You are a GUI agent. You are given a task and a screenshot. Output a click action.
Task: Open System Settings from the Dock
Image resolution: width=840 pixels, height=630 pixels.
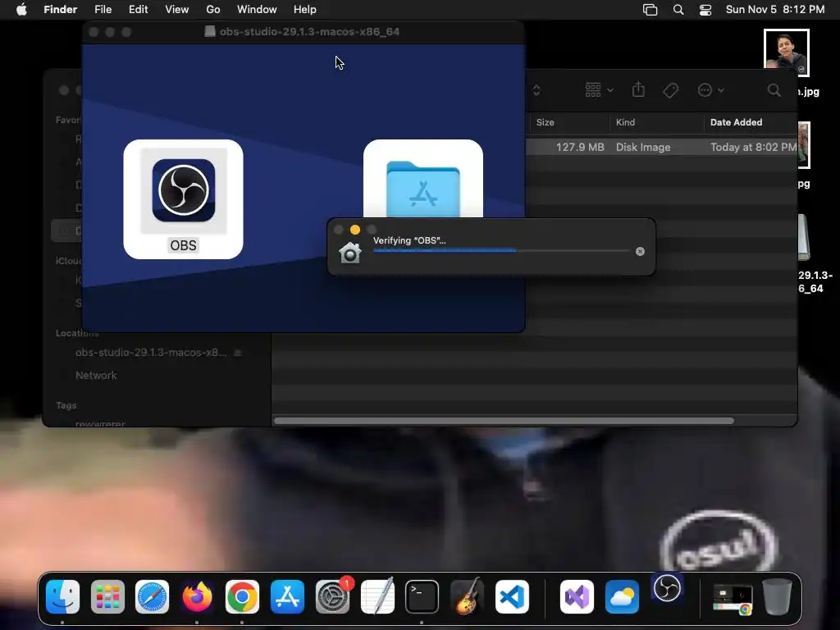point(333,597)
